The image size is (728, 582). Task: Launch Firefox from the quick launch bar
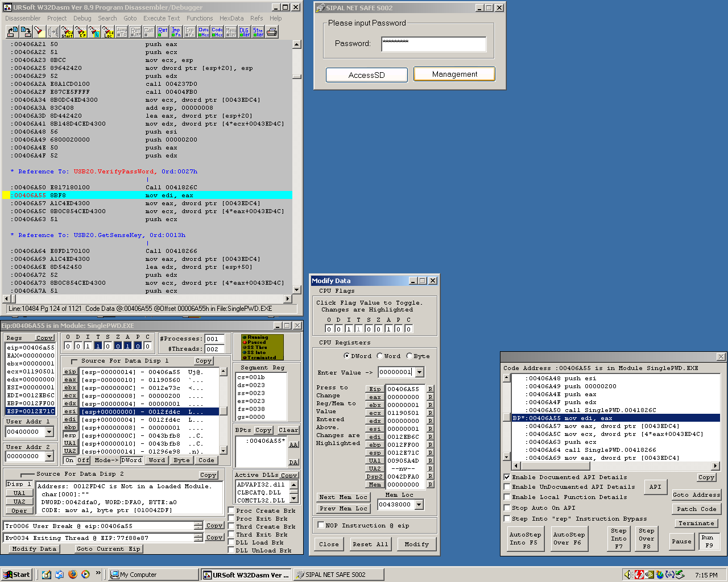72,575
